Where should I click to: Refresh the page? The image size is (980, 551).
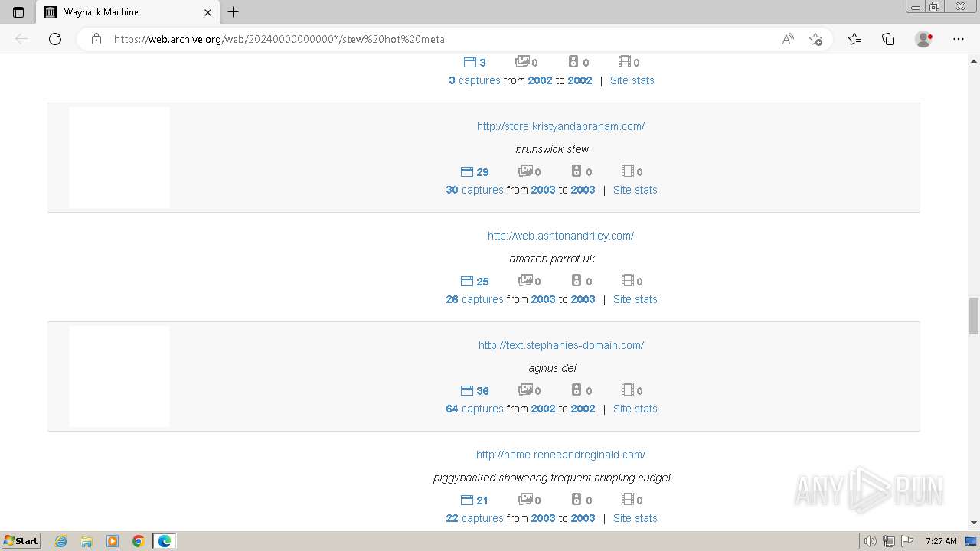pos(55,39)
